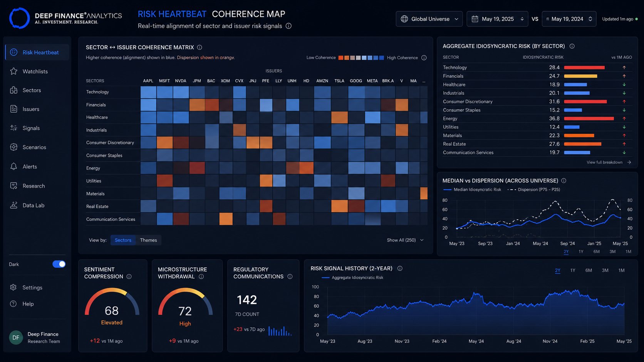Click the Data Lab sidebar label
Image resolution: width=644 pixels, height=362 pixels.
[34, 205]
